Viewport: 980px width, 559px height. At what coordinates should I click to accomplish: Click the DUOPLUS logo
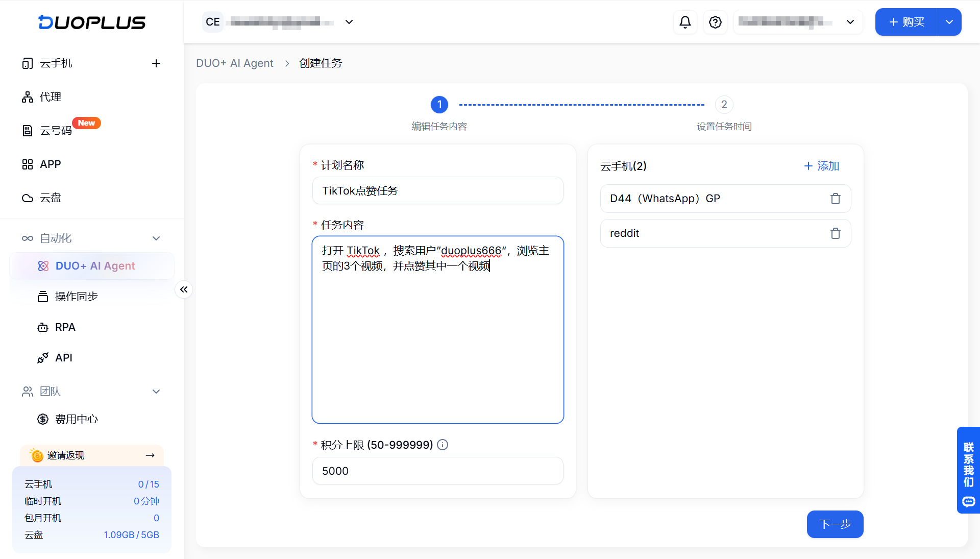[92, 22]
